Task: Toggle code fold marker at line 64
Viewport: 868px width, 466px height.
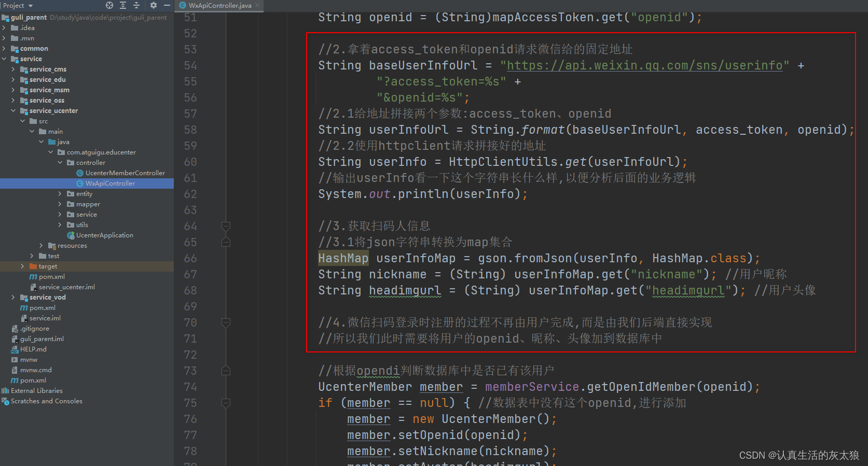Action: pyautogui.click(x=226, y=226)
